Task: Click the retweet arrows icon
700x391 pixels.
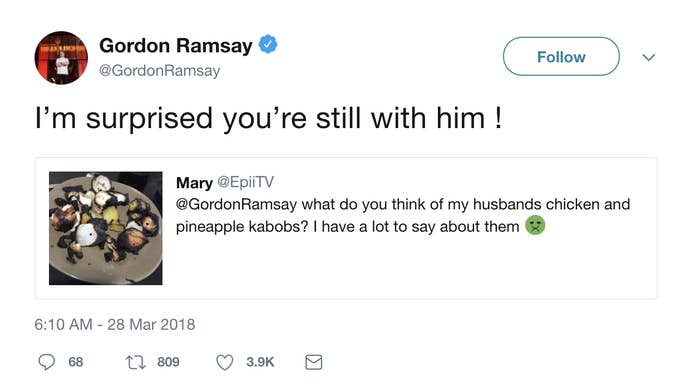Action: pos(135,362)
